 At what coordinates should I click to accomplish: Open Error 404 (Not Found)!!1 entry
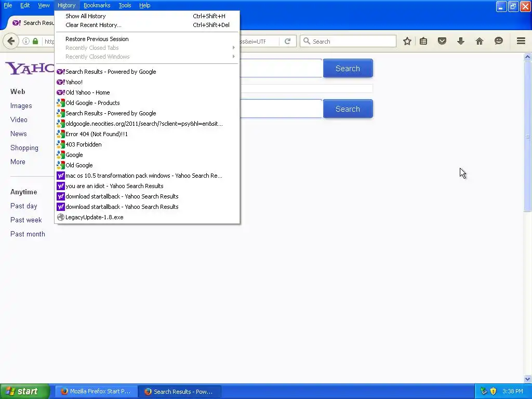click(x=147, y=134)
